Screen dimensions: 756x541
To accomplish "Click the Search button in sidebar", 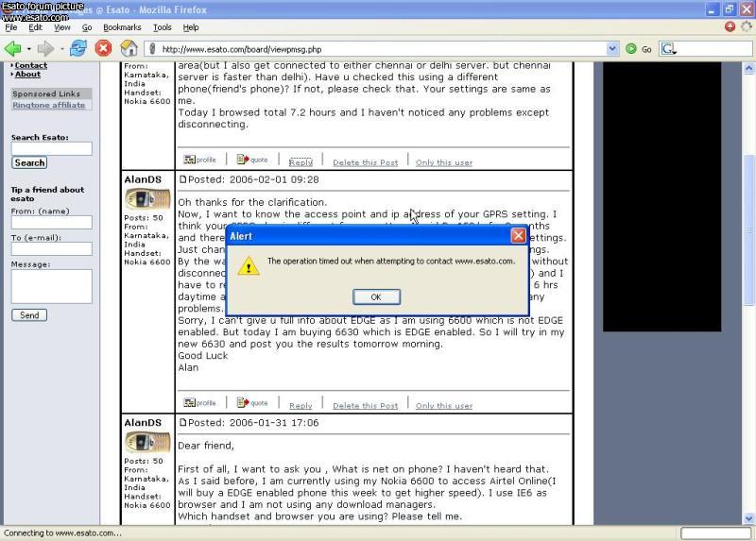I will (29, 162).
